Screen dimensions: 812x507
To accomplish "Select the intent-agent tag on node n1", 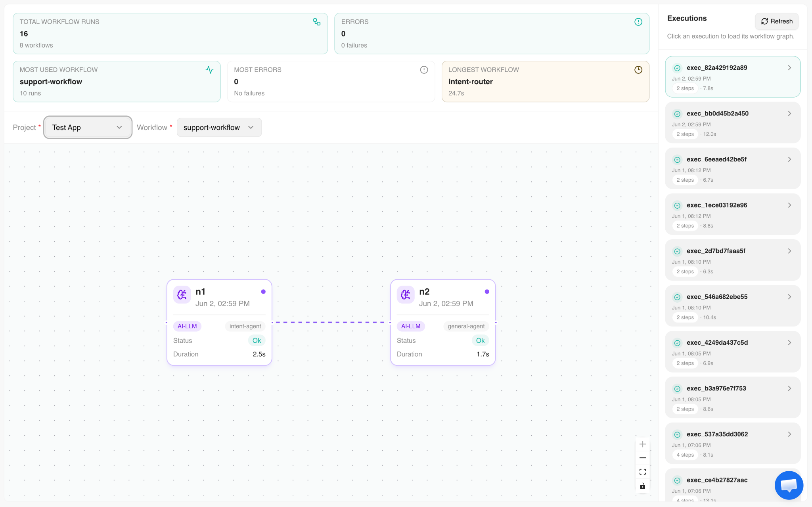I will [245, 326].
